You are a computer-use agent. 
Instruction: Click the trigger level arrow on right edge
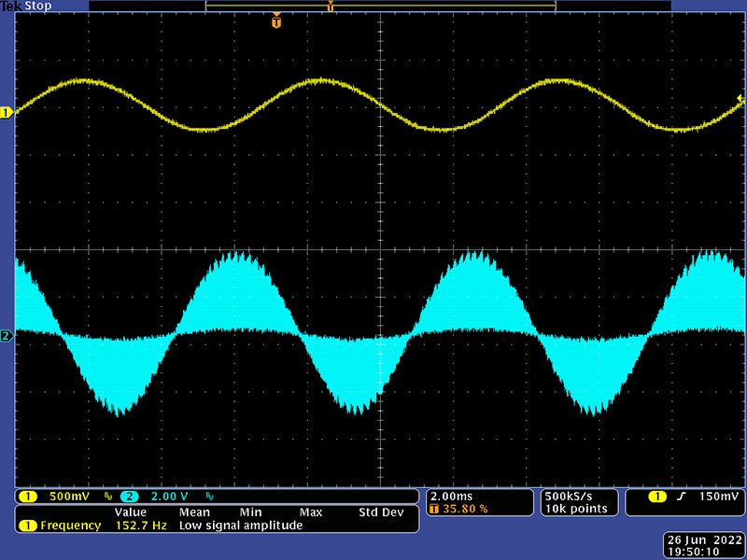point(740,98)
